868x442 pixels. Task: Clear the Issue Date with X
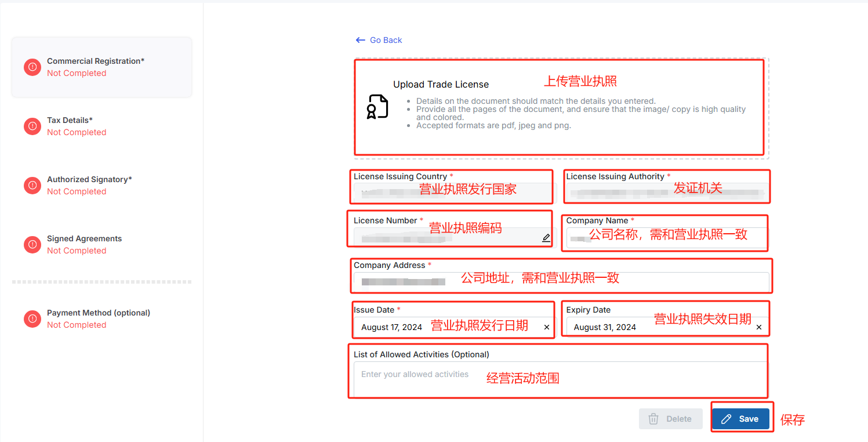click(x=546, y=328)
